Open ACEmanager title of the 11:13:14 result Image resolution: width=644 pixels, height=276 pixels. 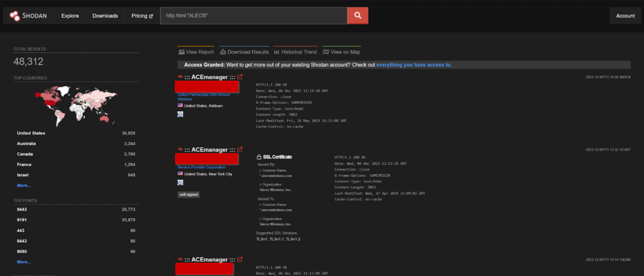[209, 260]
